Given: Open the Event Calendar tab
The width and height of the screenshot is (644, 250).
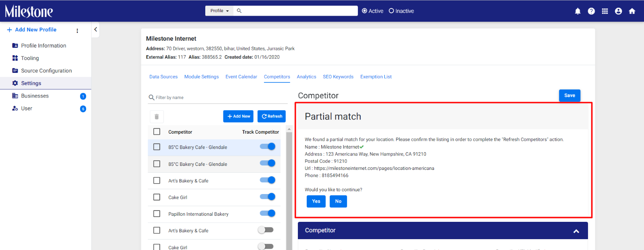Looking at the screenshot, I should pyautogui.click(x=241, y=77).
